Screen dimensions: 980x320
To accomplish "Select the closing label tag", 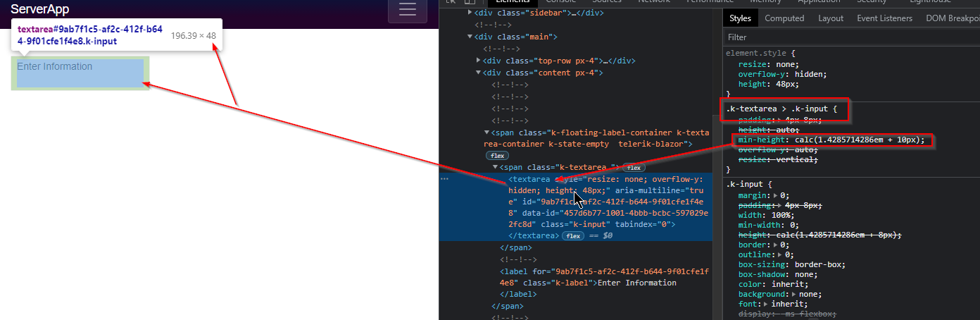I will coord(518,294).
